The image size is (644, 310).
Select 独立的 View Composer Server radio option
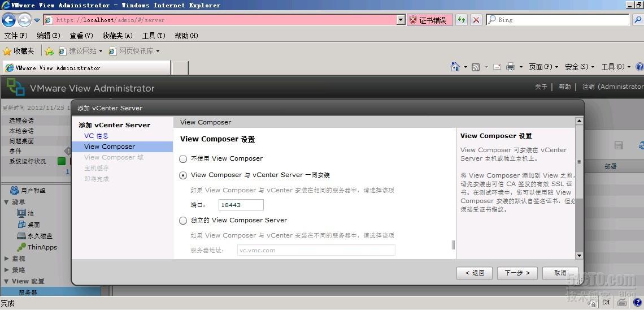[183, 221]
